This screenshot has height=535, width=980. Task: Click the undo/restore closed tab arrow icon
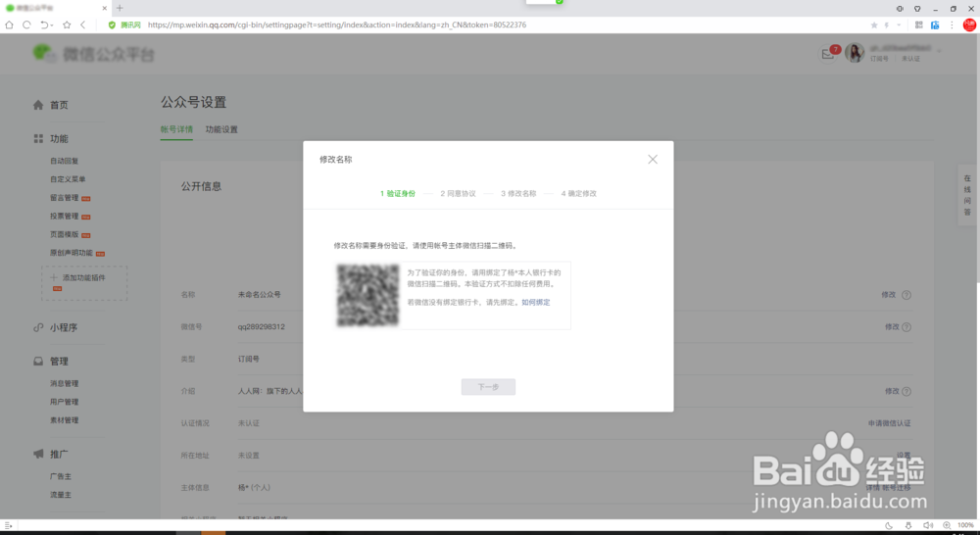click(x=45, y=25)
